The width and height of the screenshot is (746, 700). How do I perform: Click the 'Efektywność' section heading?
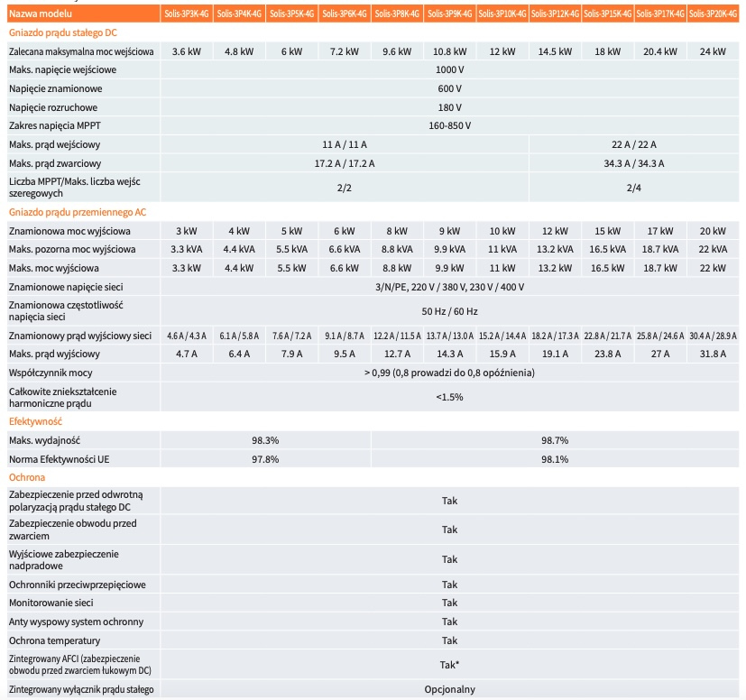point(36,421)
